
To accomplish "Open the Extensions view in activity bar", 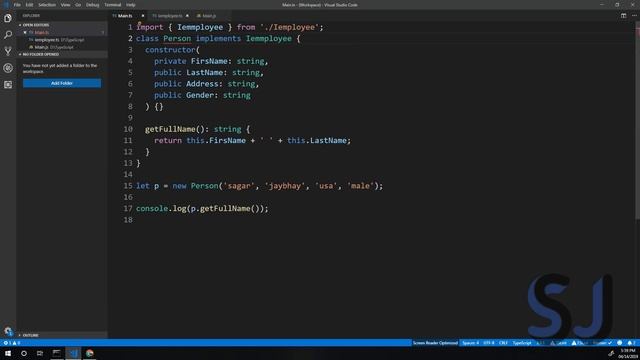I will point(8,84).
